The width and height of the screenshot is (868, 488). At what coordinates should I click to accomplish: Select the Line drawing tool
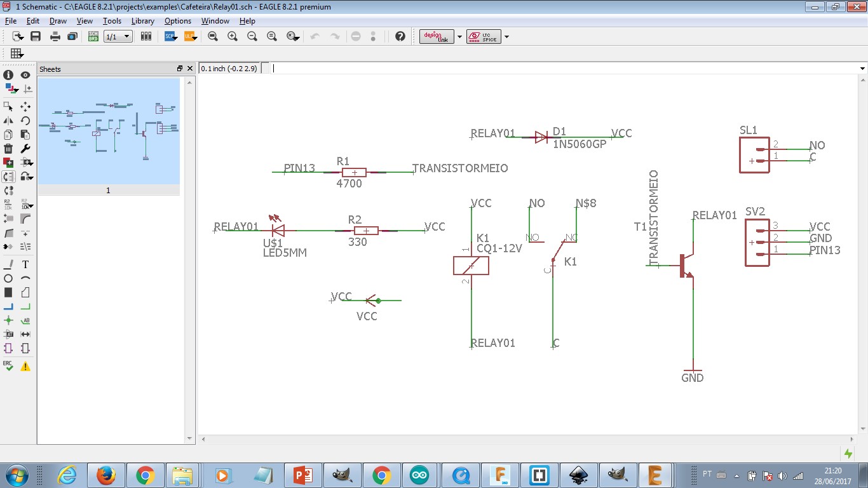[x=8, y=264]
